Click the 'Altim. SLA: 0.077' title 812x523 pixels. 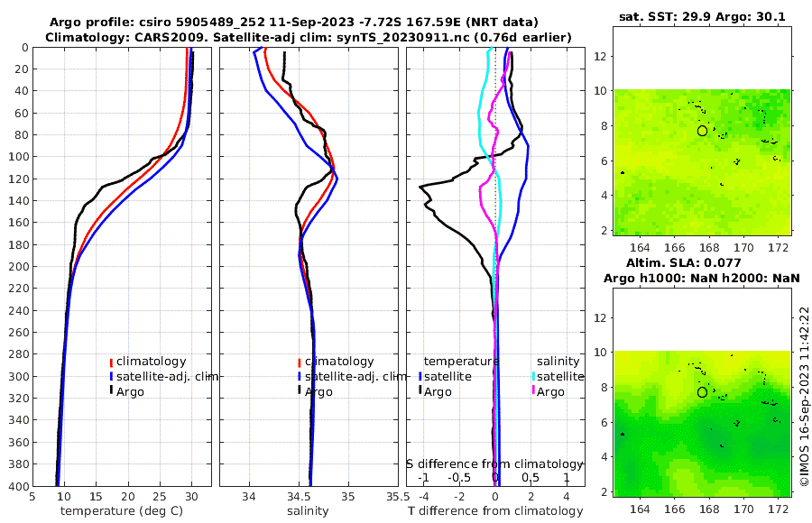point(684,263)
